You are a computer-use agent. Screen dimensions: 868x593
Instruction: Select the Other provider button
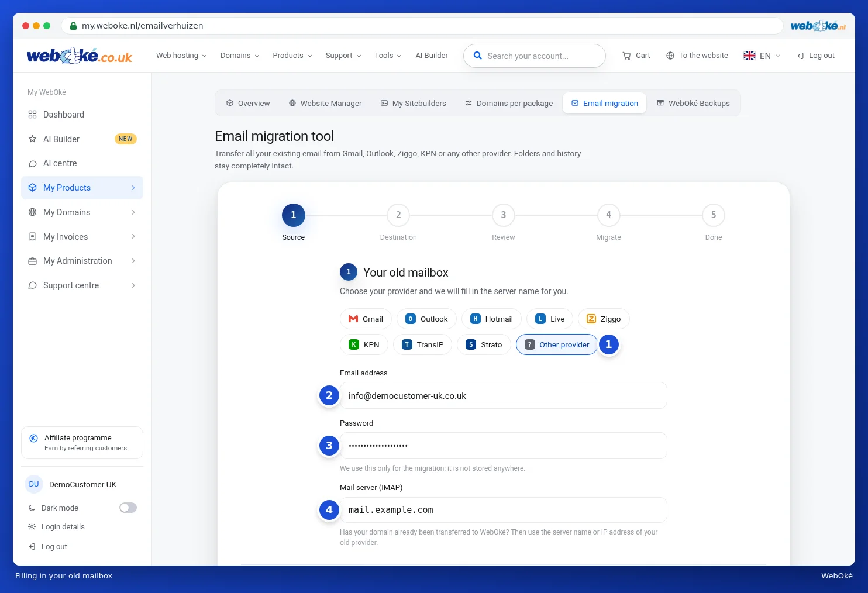(557, 344)
